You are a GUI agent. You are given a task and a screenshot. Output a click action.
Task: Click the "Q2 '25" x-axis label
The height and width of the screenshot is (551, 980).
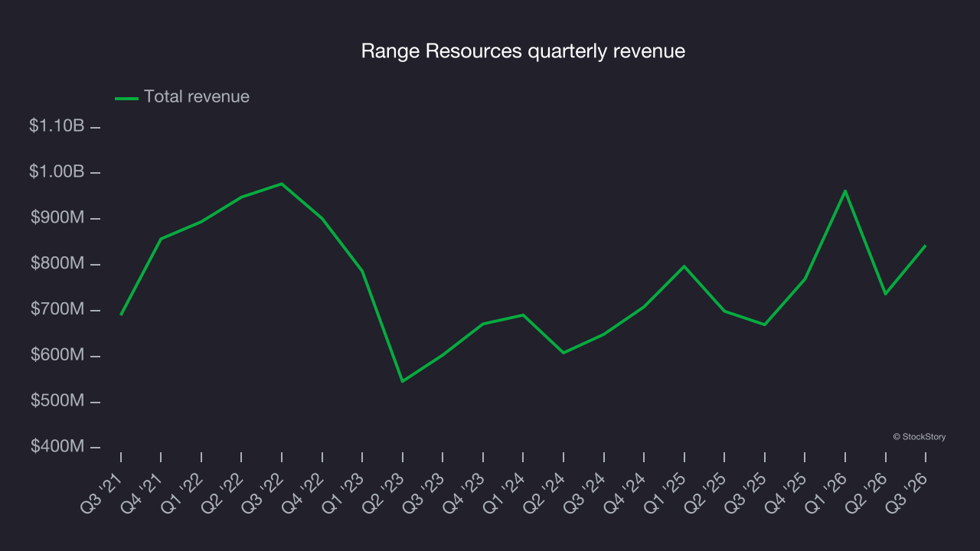coord(705,494)
